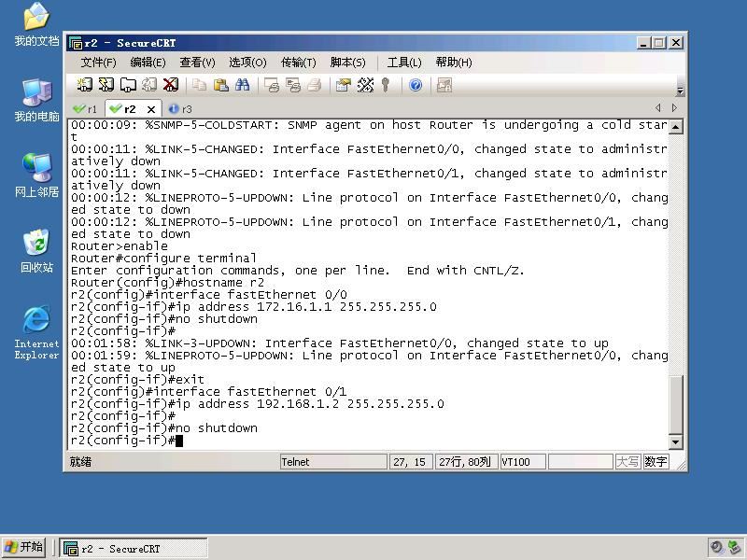Open 我的电脑 desktop icon
The width and height of the screenshot is (747, 560).
coord(36,100)
